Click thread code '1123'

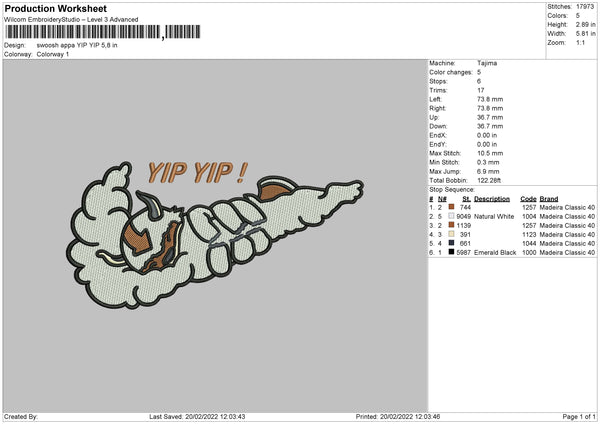(529, 235)
